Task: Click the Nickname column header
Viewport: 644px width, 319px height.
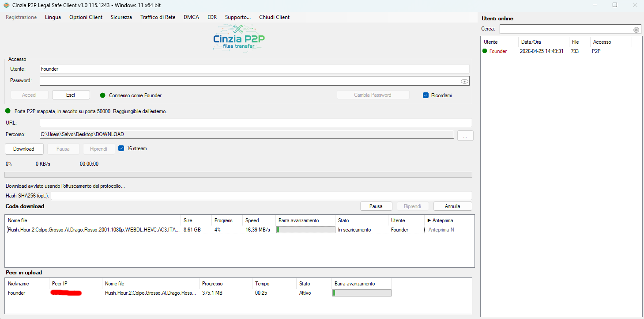Action: click(27, 284)
